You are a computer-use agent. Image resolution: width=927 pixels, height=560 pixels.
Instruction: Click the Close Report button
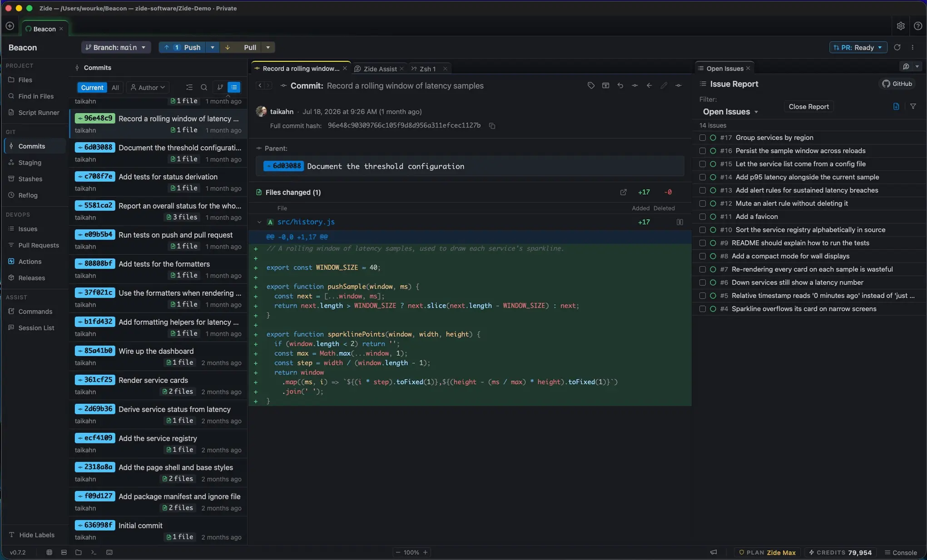[808, 107]
